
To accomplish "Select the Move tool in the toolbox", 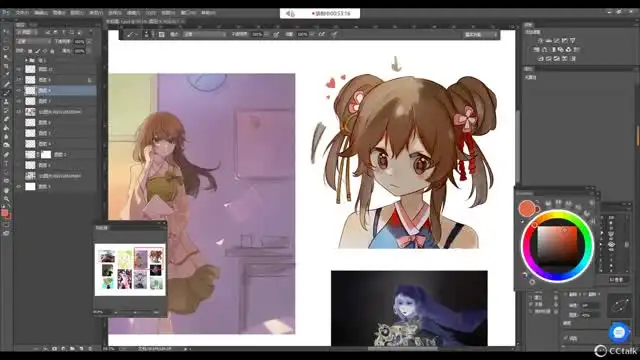I will 6,31.
